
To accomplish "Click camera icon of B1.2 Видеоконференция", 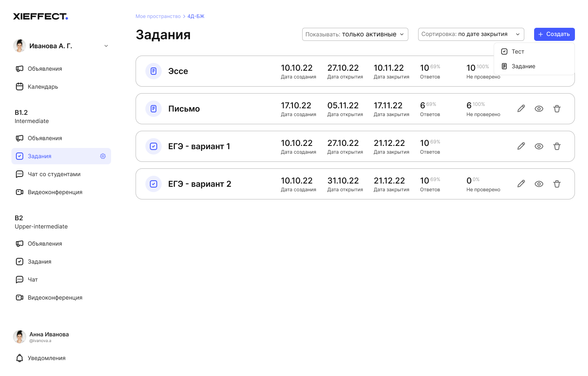I will click(x=20, y=192).
